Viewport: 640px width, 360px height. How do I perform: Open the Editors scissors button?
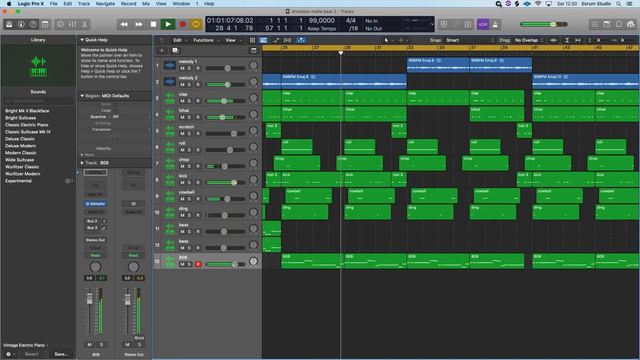point(84,24)
